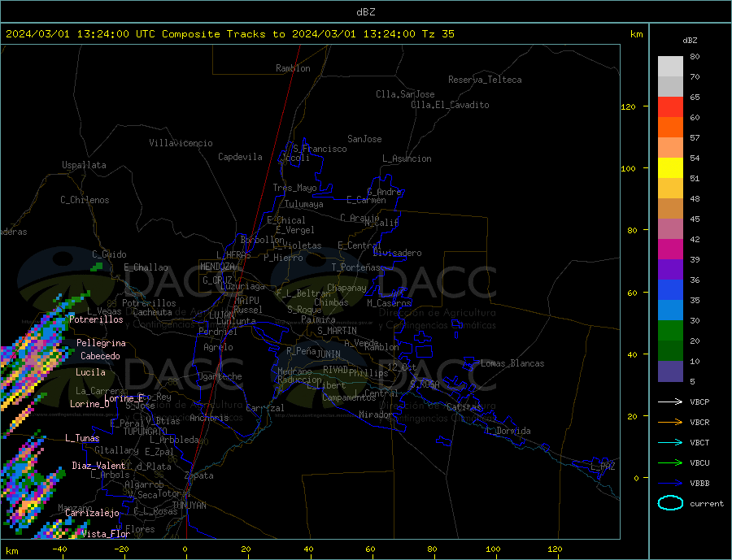
Task: Click the Lomas_Blancas map label
Action: [x=512, y=363]
